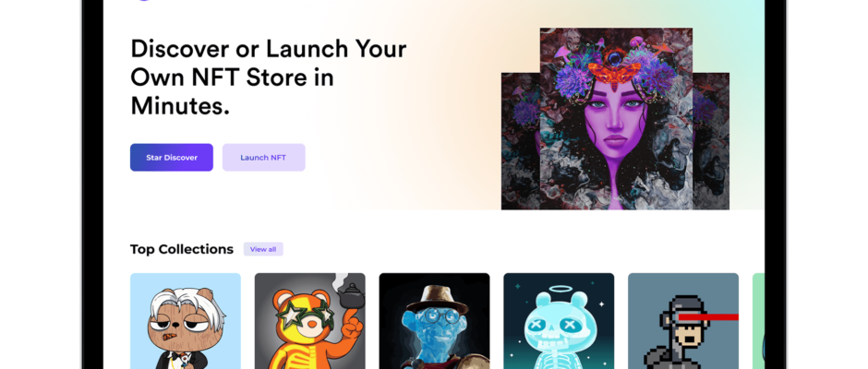
Task: Select the center purple woman NFT artwork
Action: point(616,119)
